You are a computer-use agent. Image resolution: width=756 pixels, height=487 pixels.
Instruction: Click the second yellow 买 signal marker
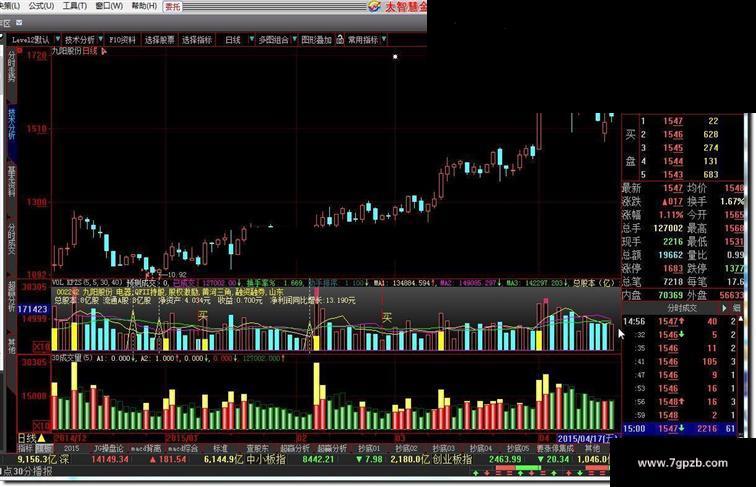click(x=387, y=317)
